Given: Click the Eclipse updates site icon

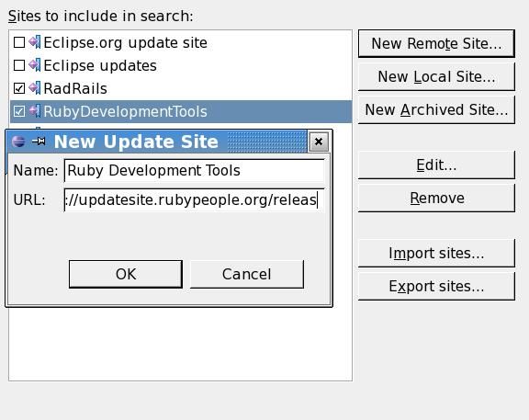Looking at the screenshot, I should [35, 65].
